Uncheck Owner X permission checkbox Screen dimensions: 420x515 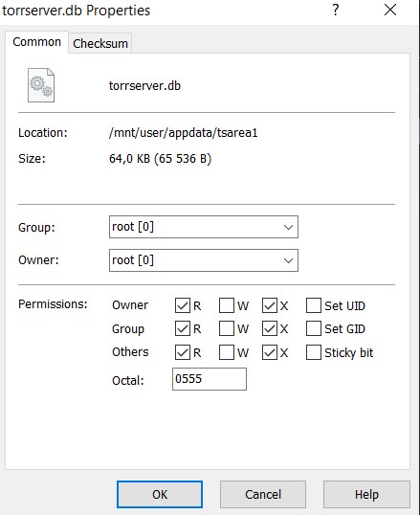270,305
